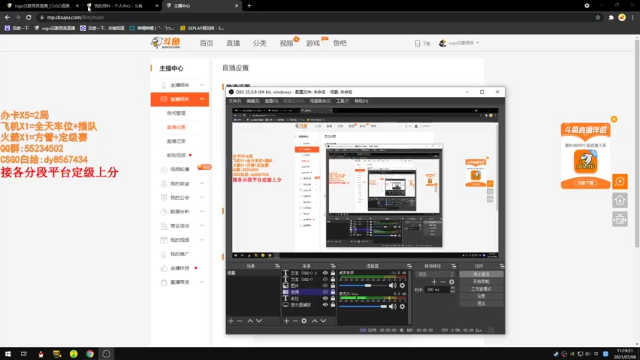Expand the 我的视频 sidebar section
Viewport: 640px width, 360px height.
point(202,240)
